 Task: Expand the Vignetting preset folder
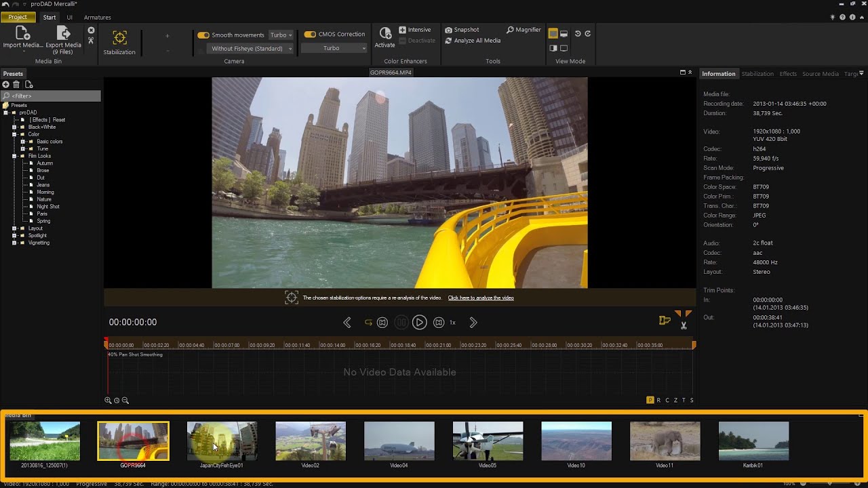(x=14, y=243)
